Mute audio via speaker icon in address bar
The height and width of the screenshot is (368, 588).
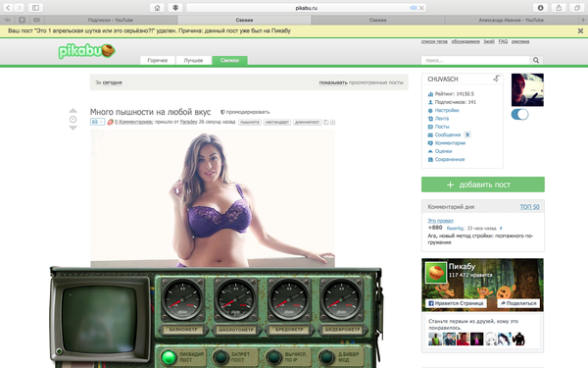[x=413, y=8]
